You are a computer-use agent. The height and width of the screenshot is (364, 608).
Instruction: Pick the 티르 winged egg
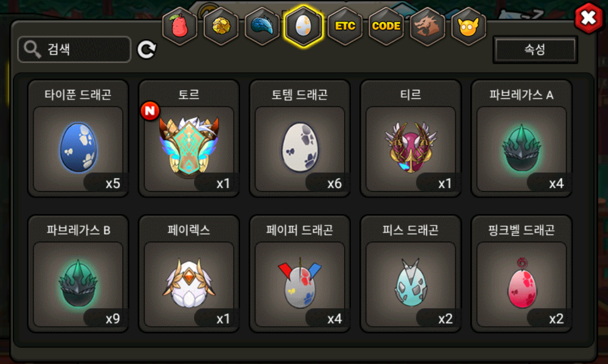coord(411,139)
